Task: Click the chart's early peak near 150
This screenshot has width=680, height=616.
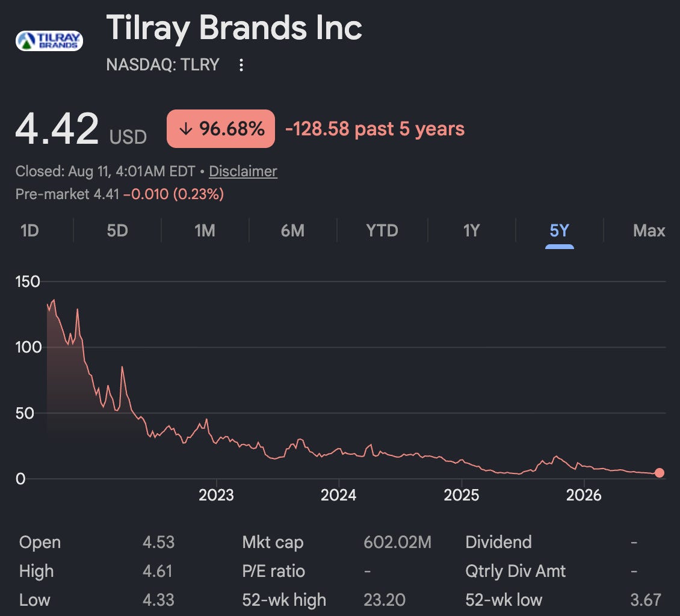Action: click(54, 300)
